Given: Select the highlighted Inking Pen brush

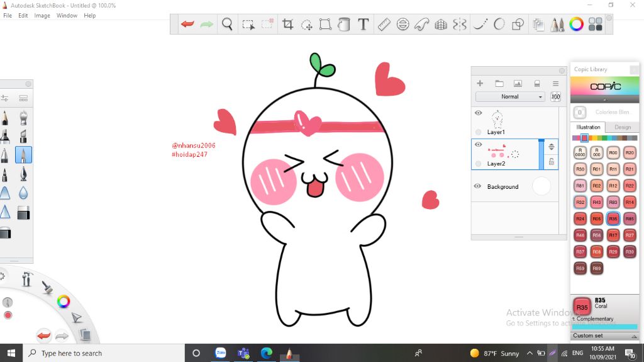Looking at the screenshot, I should (23, 155).
